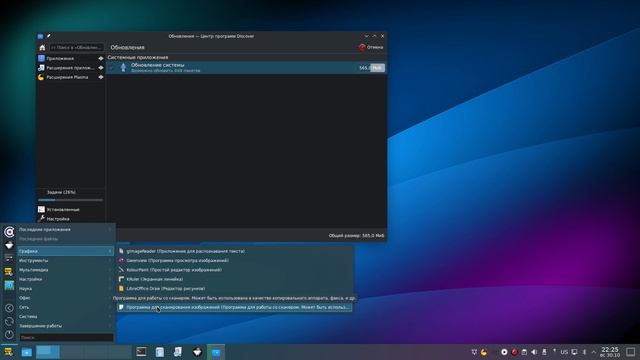Launch gImageReader from Графика submenu
Viewport: 640px width, 360px height.
(235, 251)
